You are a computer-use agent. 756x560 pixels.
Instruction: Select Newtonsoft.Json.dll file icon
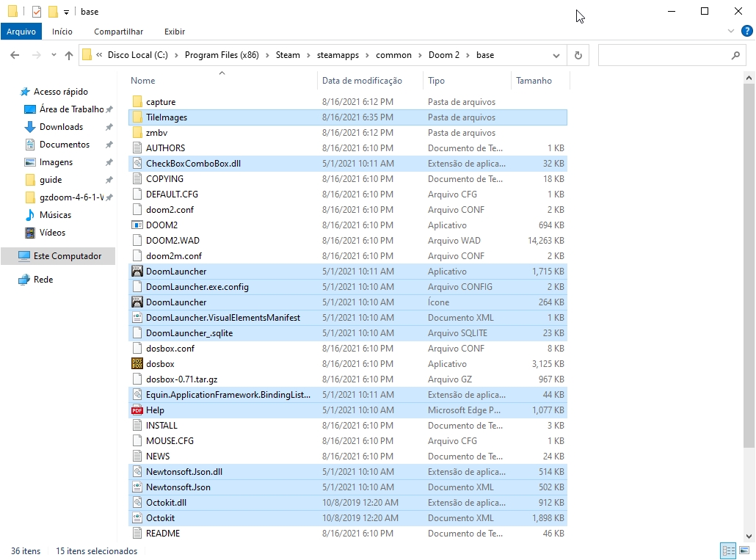(137, 472)
